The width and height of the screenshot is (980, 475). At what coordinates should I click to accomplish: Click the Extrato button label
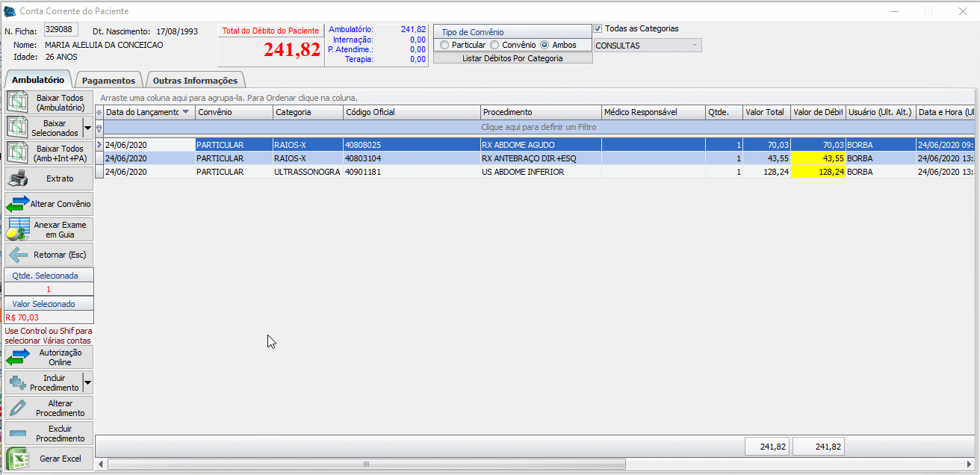[61, 178]
